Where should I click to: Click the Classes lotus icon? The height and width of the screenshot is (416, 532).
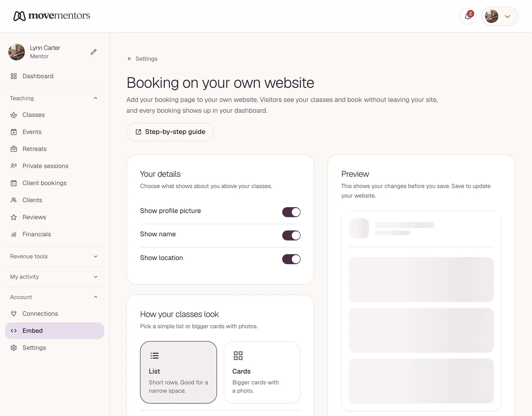pos(14,115)
